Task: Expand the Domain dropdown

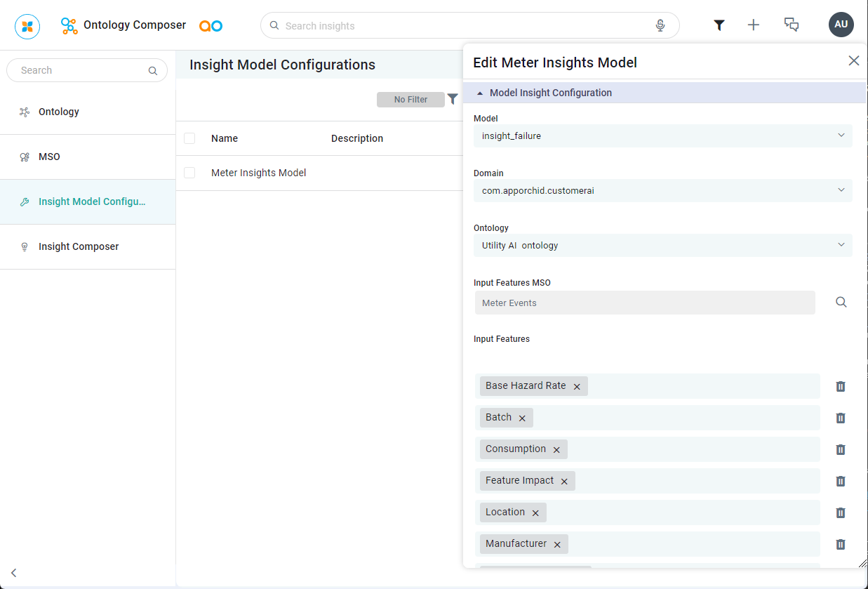Action: coord(662,190)
